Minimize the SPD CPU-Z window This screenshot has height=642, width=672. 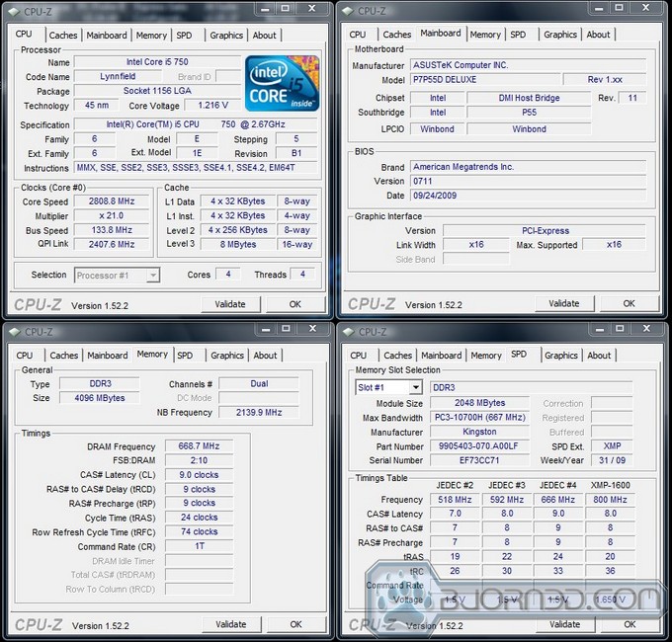[600, 329]
